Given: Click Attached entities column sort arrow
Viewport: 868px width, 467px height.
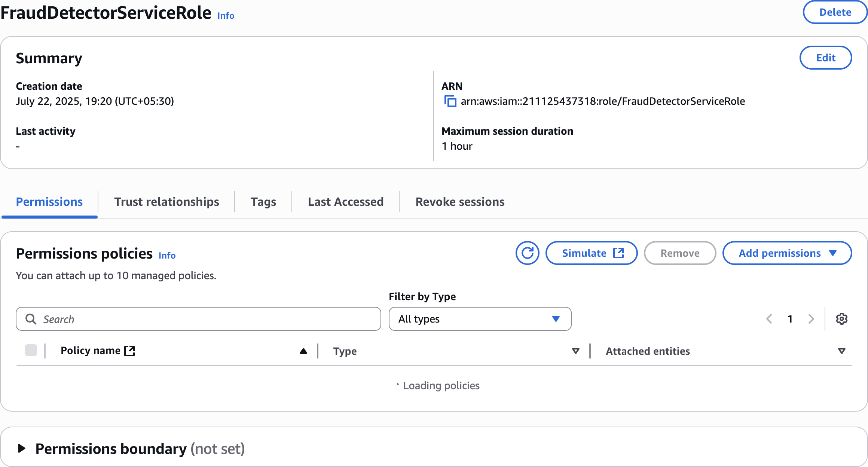Looking at the screenshot, I should [x=841, y=351].
